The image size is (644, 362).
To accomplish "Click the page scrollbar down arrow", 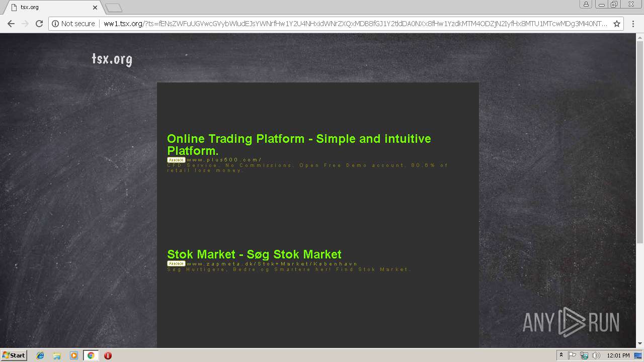I will 640,344.
